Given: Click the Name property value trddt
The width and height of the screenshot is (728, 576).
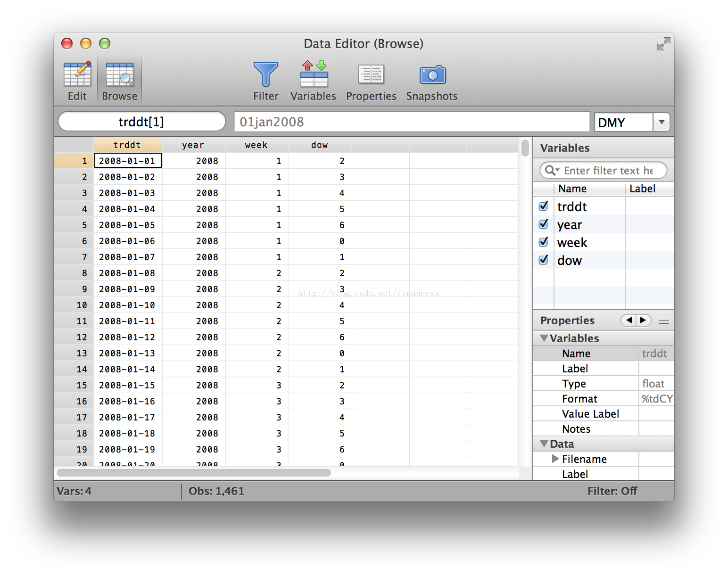Looking at the screenshot, I should tap(655, 354).
